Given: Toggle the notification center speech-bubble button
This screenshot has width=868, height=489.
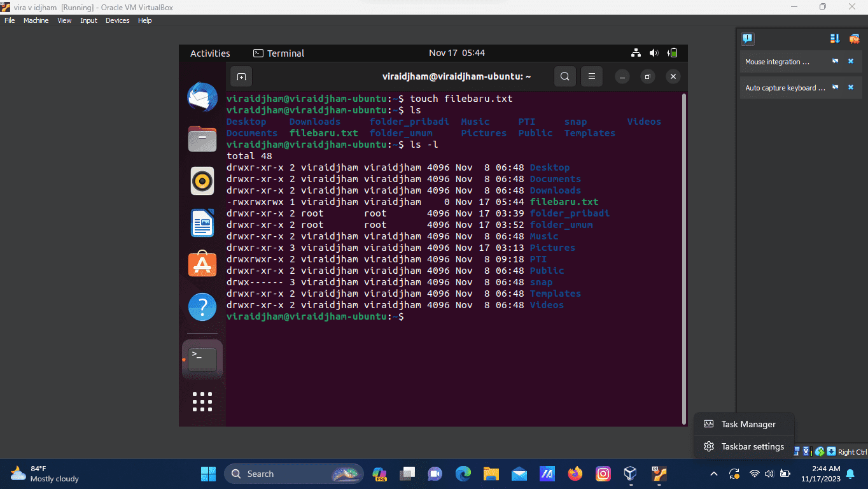Looking at the screenshot, I should click(748, 39).
